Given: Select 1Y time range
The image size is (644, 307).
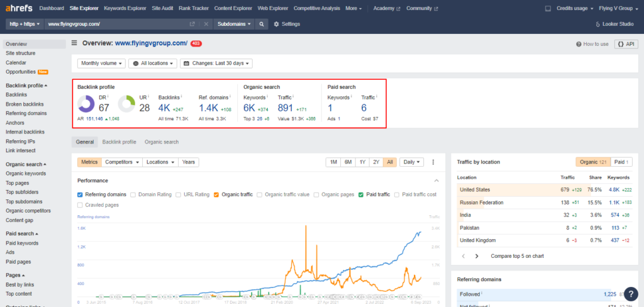Looking at the screenshot, I should tap(362, 162).
